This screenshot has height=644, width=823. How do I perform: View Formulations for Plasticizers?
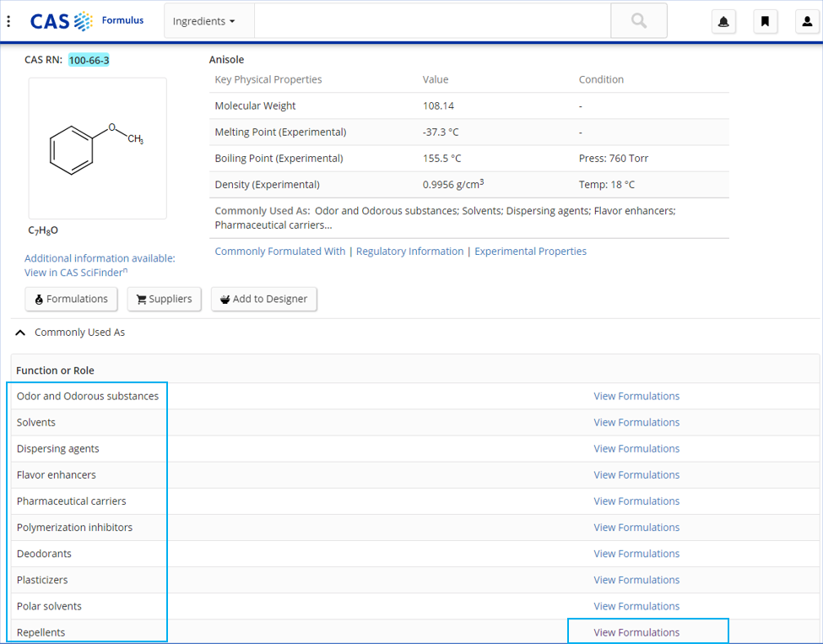tap(636, 580)
